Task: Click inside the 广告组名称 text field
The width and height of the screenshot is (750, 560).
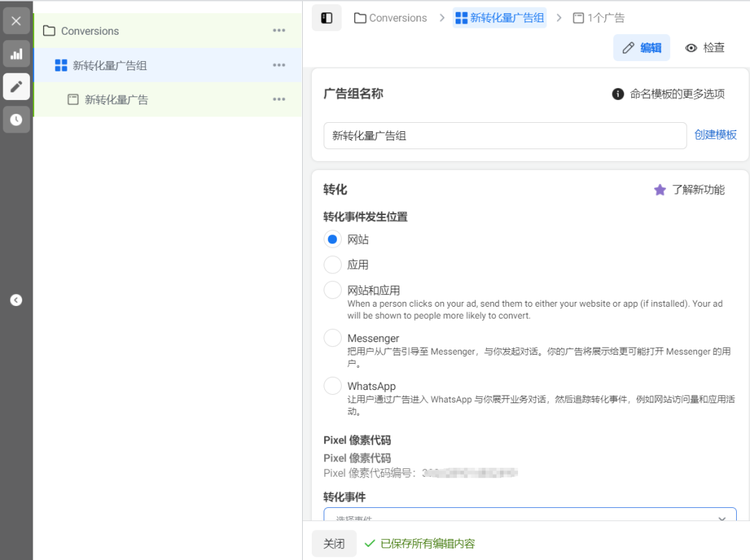Action: [x=505, y=135]
